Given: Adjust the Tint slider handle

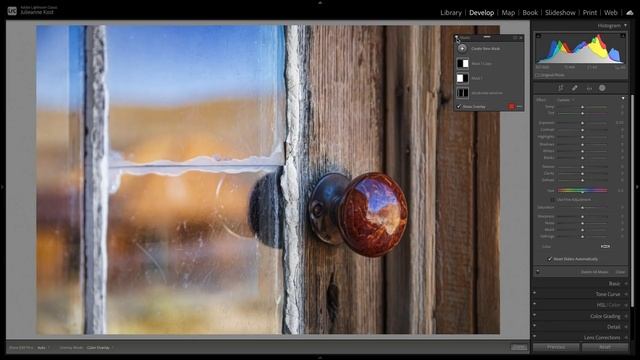Looking at the screenshot, I should (582, 113).
